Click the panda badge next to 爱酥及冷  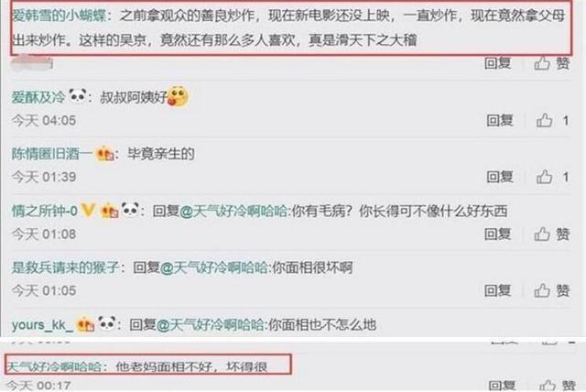pyautogui.click(x=78, y=96)
